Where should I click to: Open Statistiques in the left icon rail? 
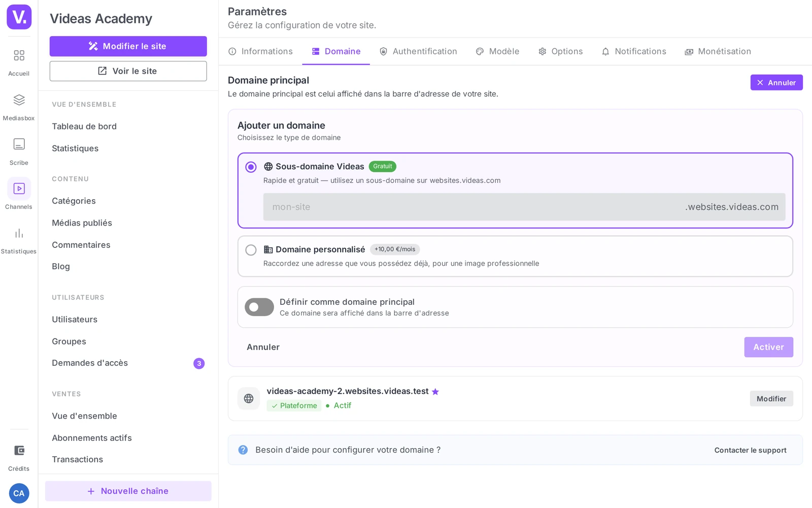coord(19,241)
